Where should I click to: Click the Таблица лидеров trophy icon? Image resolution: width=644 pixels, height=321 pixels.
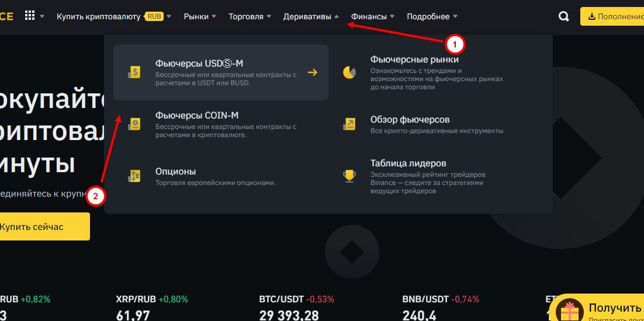(349, 175)
